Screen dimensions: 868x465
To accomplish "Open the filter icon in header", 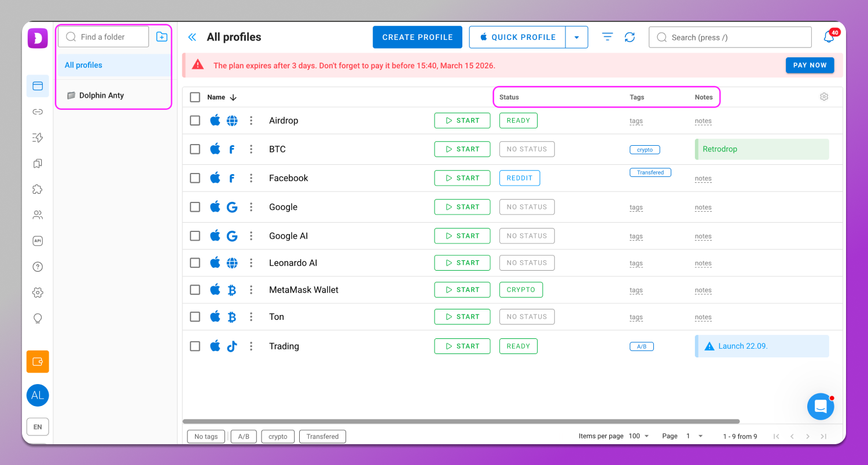I will click(607, 37).
